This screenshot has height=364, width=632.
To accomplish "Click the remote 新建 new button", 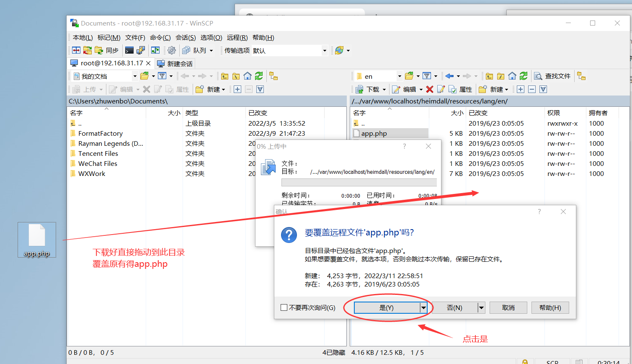I will [x=491, y=89].
